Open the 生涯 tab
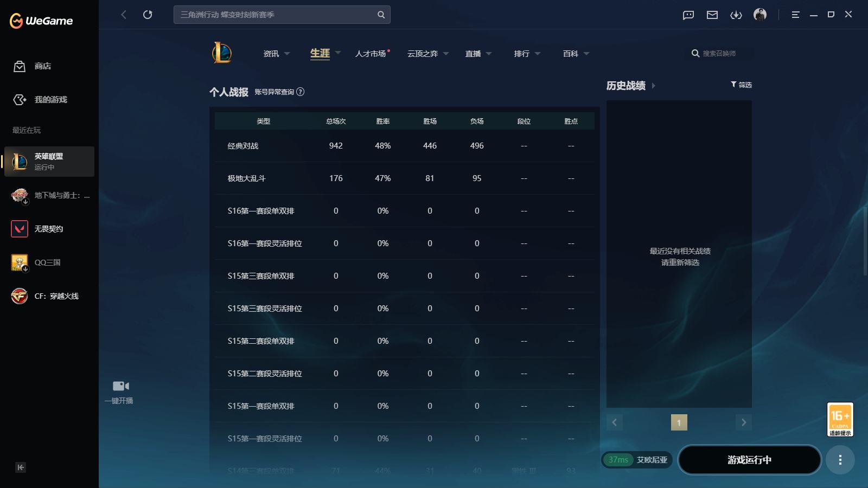 click(320, 53)
